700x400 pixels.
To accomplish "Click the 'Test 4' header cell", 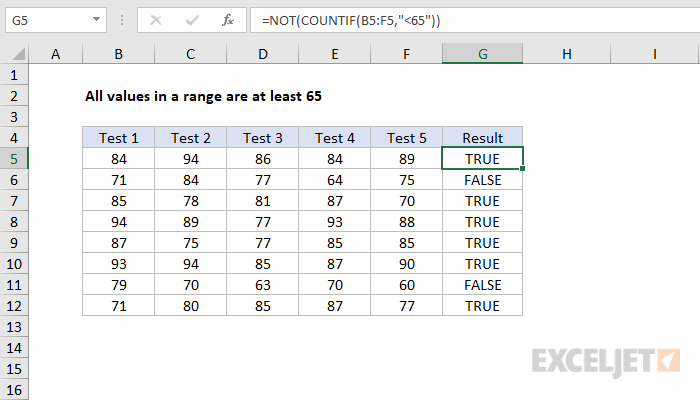I will [x=334, y=138].
